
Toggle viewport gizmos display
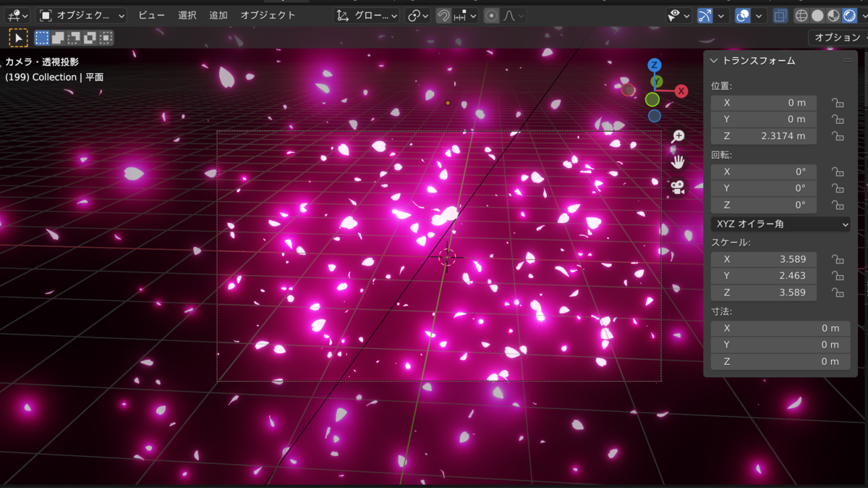(705, 15)
